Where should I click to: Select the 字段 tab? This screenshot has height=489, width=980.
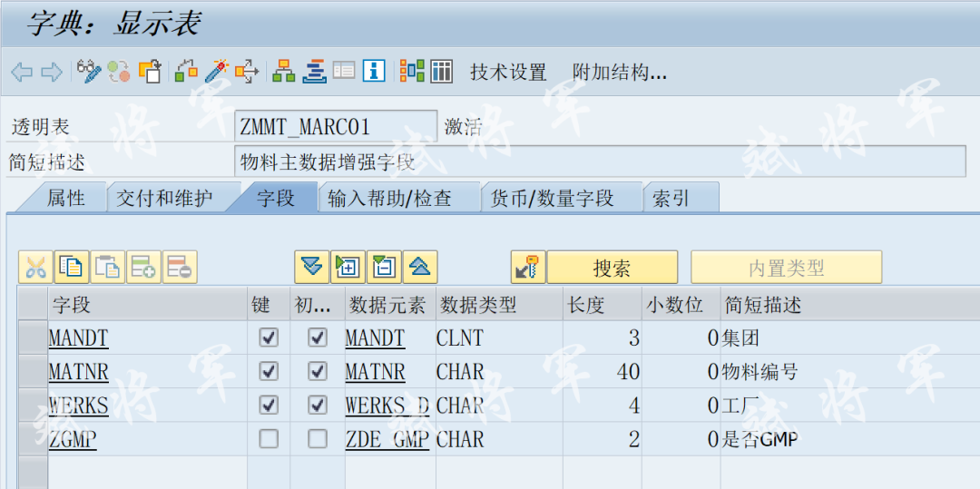tap(276, 198)
